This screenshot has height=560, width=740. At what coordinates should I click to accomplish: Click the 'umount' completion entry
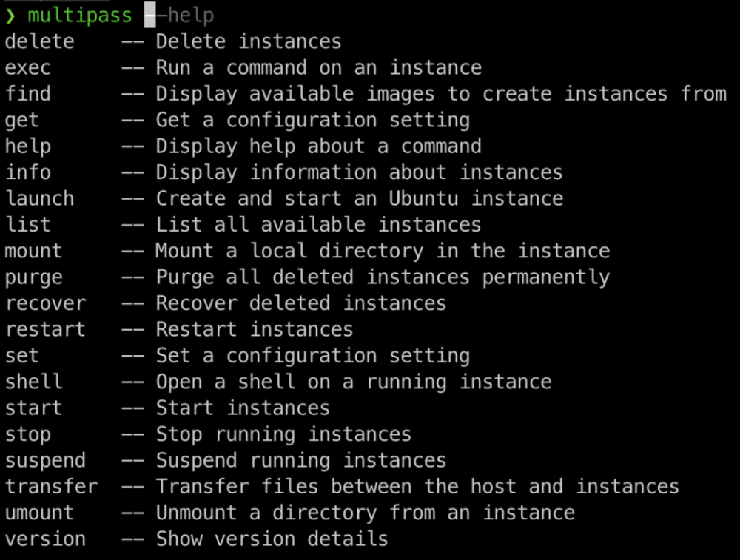[x=40, y=513]
